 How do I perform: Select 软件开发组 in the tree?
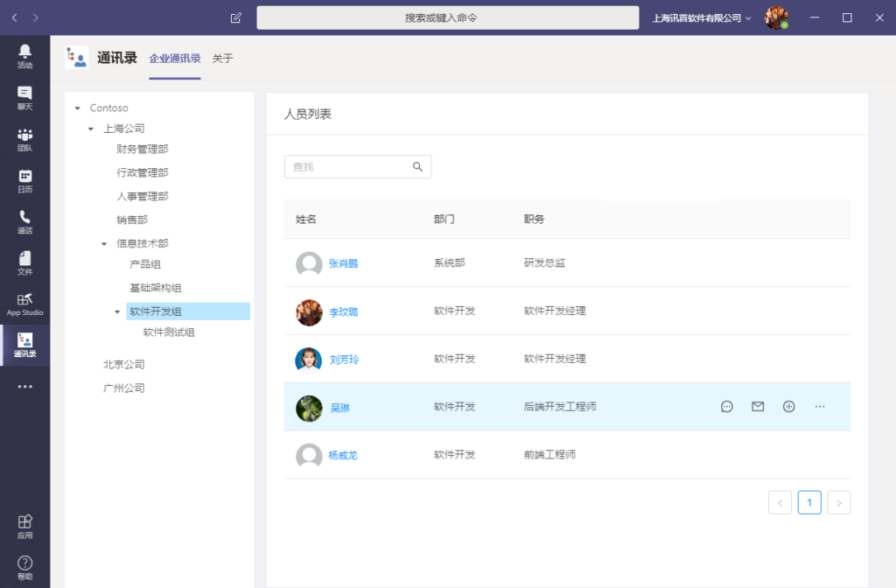(188, 311)
